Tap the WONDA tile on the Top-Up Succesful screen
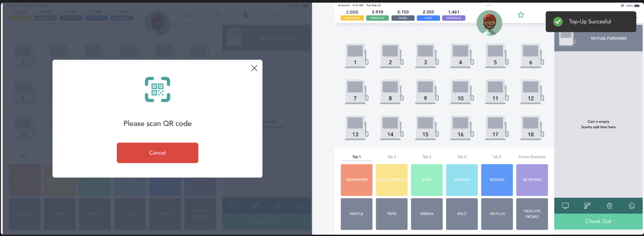The width and height of the screenshot is (644, 236). pos(497,180)
